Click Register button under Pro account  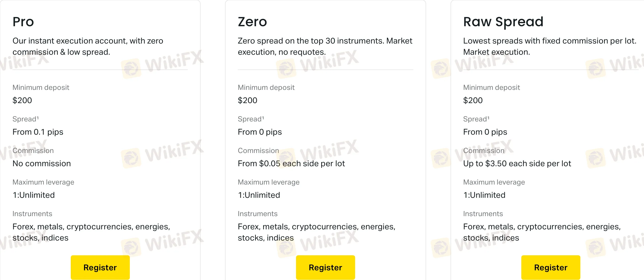100,267
